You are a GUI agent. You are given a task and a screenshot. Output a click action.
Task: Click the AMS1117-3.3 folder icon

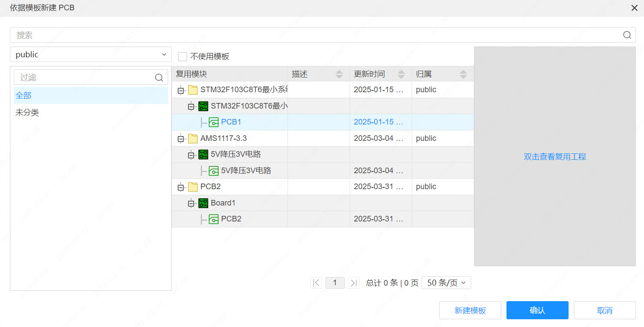[x=193, y=138]
